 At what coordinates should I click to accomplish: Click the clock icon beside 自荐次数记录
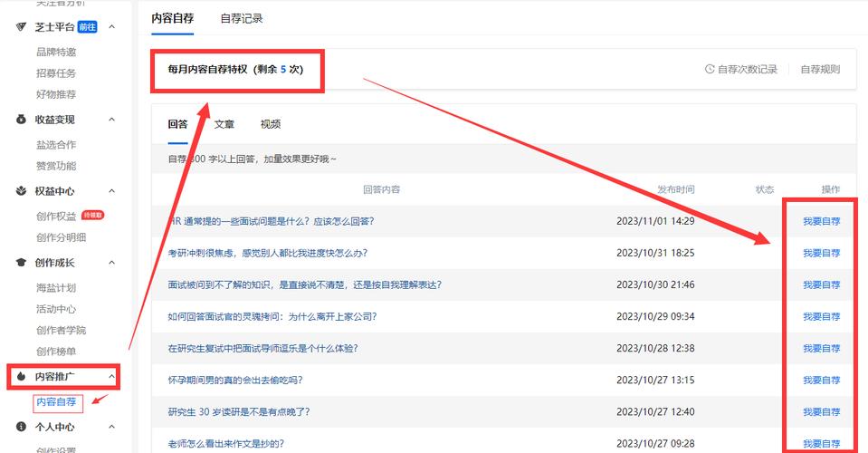point(709,69)
